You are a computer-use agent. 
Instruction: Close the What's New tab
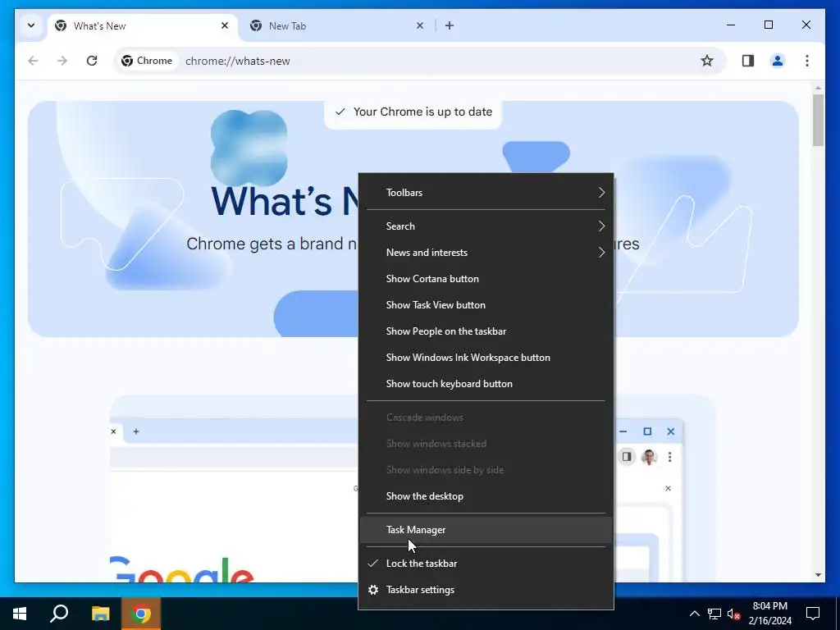coord(225,25)
